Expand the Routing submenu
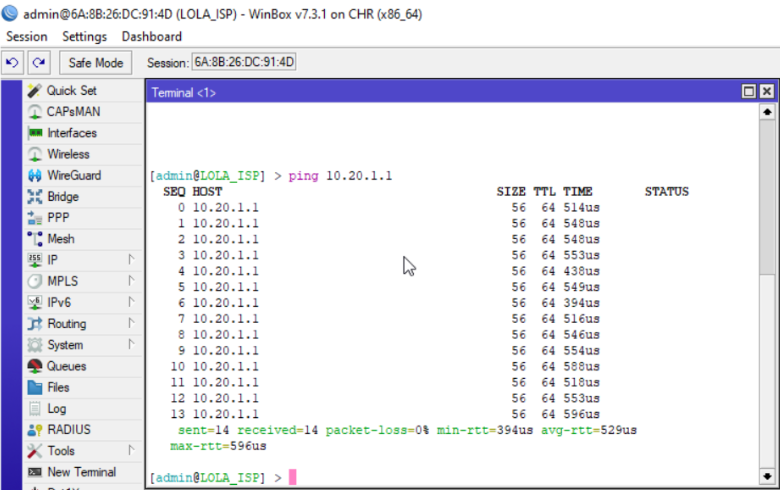The width and height of the screenshot is (780, 491). (x=80, y=324)
